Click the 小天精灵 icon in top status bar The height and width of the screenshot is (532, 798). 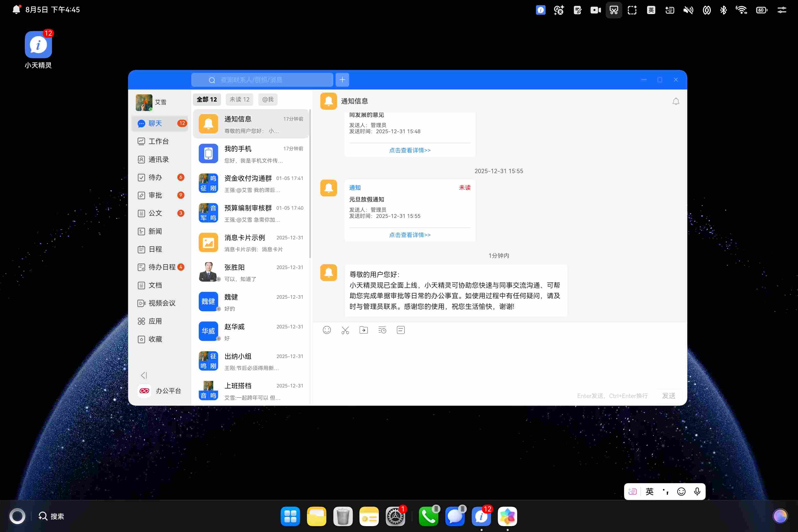(540, 10)
